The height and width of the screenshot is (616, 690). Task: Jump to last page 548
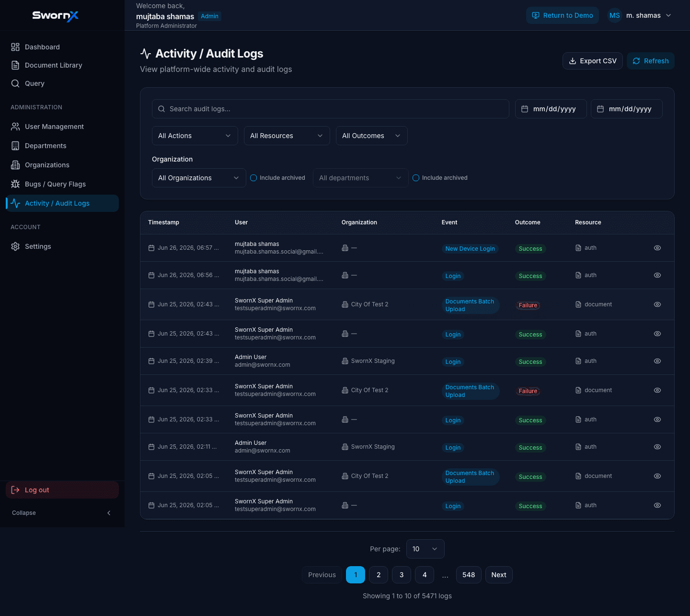469,575
